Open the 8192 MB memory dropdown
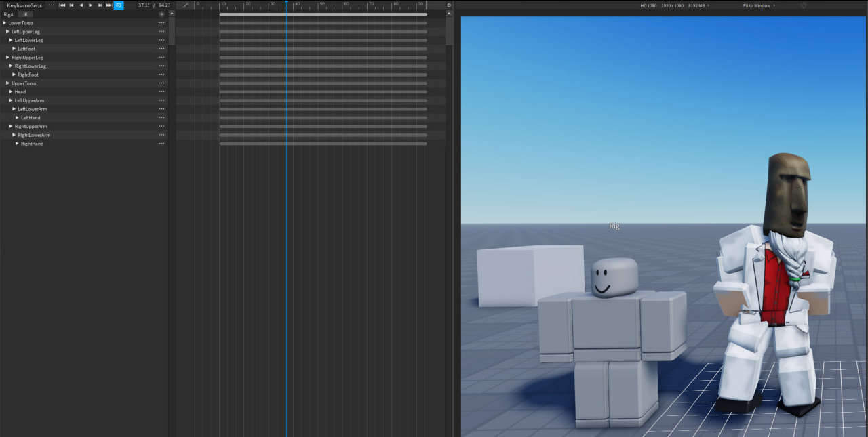Viewport: 868px width, 437px height. (x=696, y=5)
